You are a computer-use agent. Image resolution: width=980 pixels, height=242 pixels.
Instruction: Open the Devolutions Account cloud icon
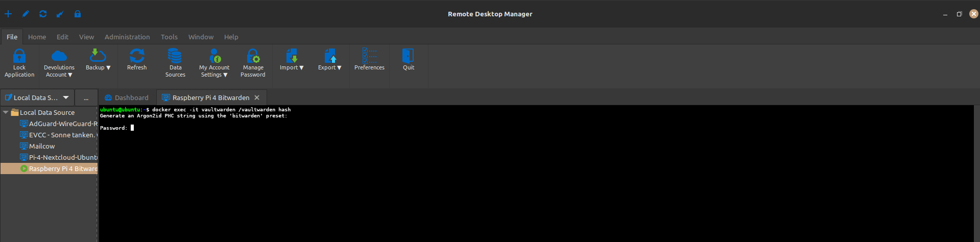(59, 56)
